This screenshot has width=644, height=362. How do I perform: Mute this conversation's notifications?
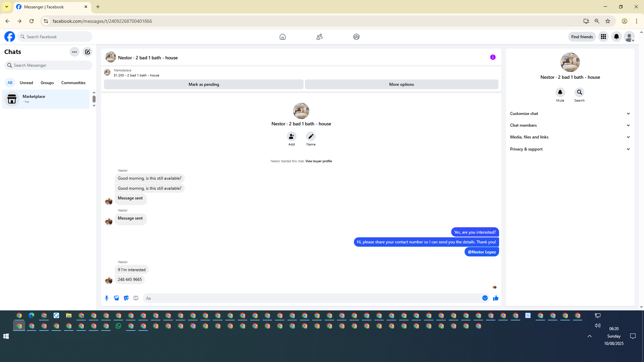[560, 92]
